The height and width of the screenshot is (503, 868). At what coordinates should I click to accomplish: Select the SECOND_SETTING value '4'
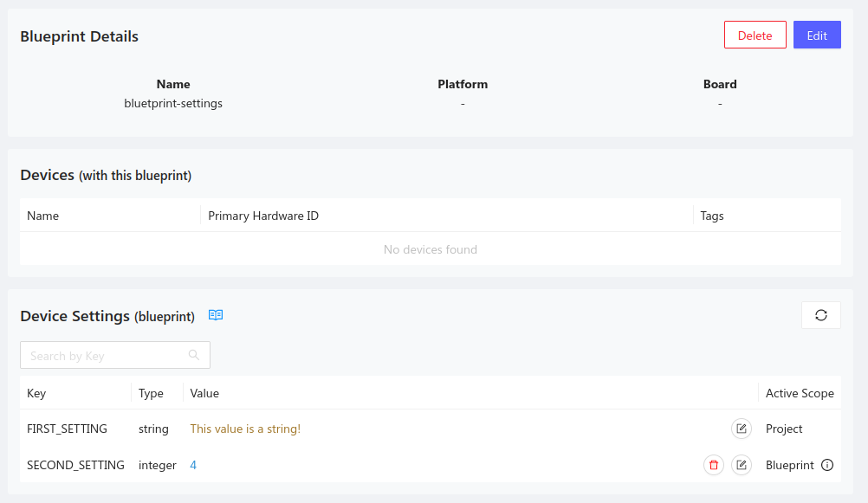(193, 465)
